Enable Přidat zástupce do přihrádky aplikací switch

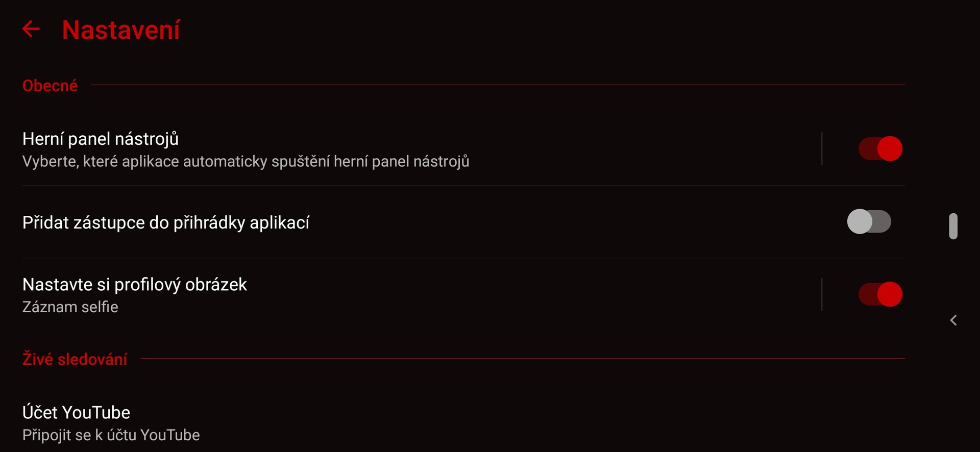coord(869,222)
